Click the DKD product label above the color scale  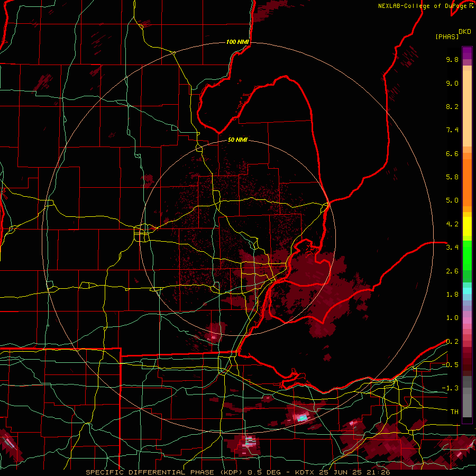(465, 32)
